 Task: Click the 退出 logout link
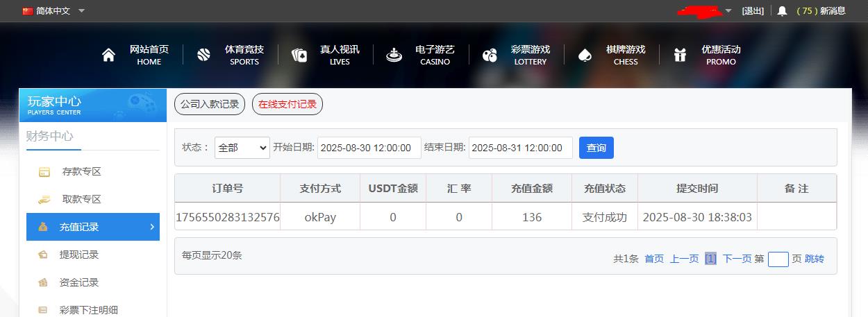[753, 11]
